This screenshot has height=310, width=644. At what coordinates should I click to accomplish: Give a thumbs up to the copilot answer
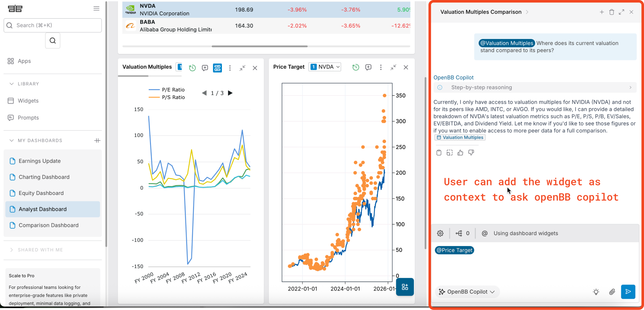pos(460,152)
